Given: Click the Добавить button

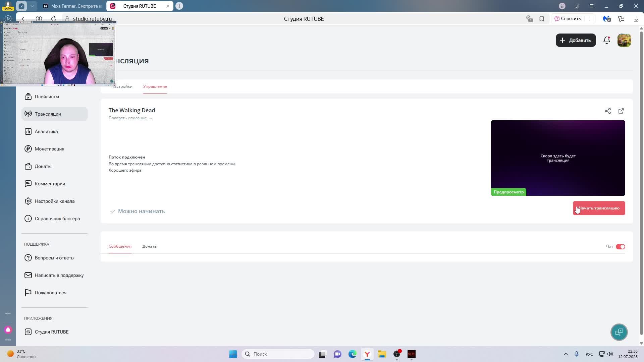Looking at the screenshot, I should point(576,40).
